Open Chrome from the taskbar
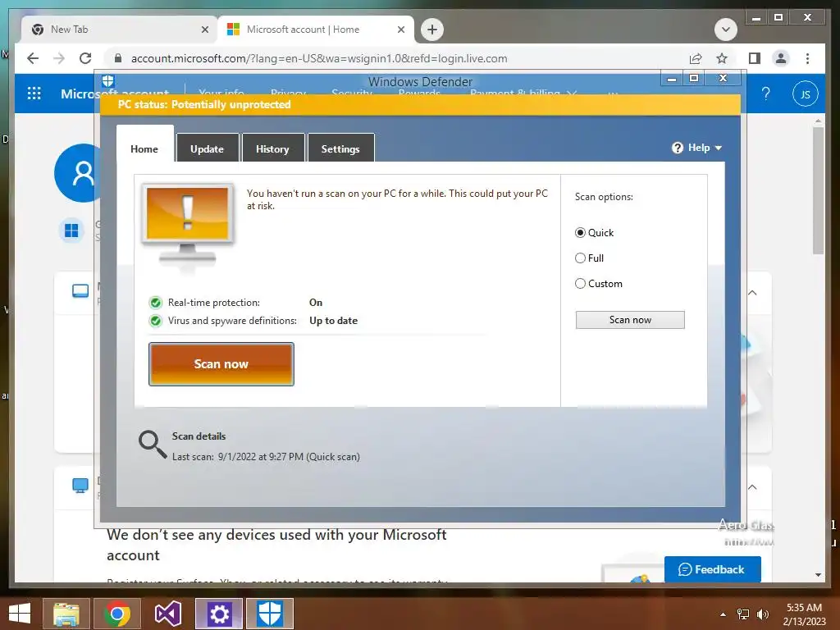Viewport: 840px width, 630px height. click(x=117, y=614)
